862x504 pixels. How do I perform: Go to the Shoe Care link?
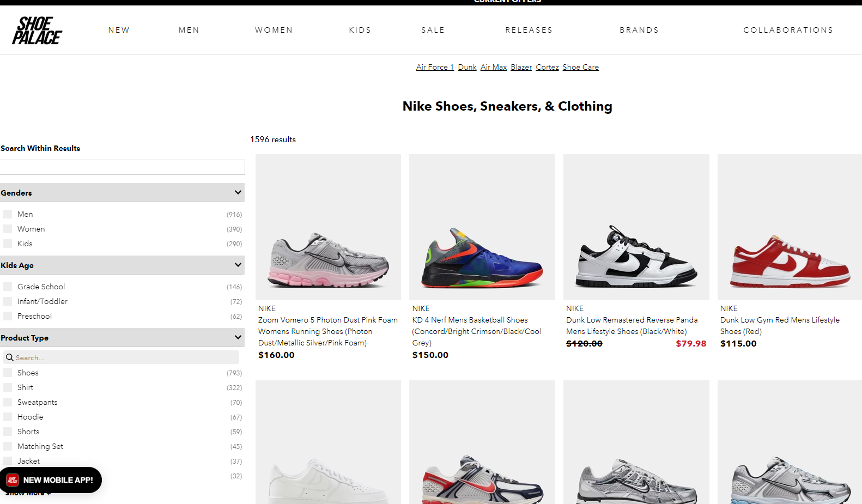pyautogui.click(x=580, y=67)
